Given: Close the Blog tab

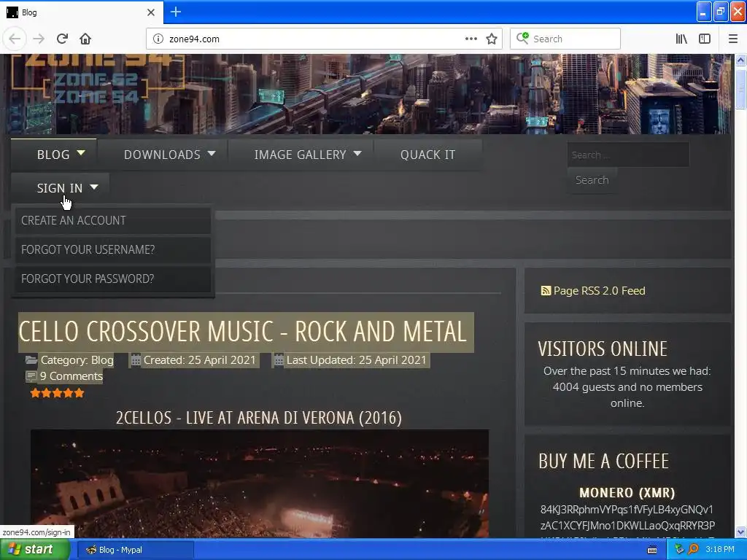Looking at the screenshot, I should pyautogui.click(x=151, y=12).
